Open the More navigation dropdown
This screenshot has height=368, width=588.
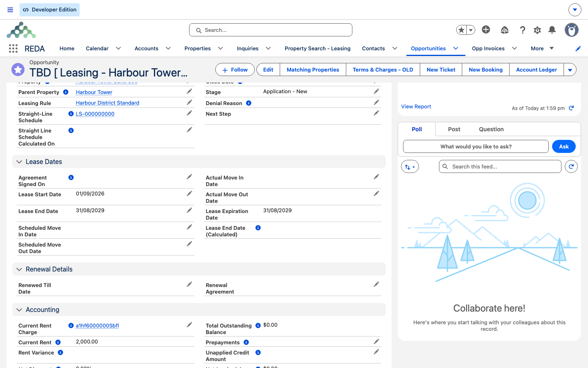coord(542,48)
